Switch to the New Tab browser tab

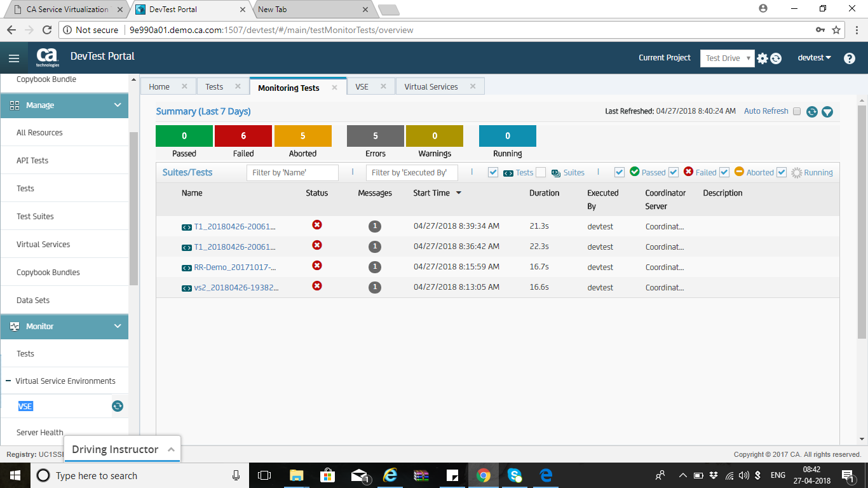313,10
